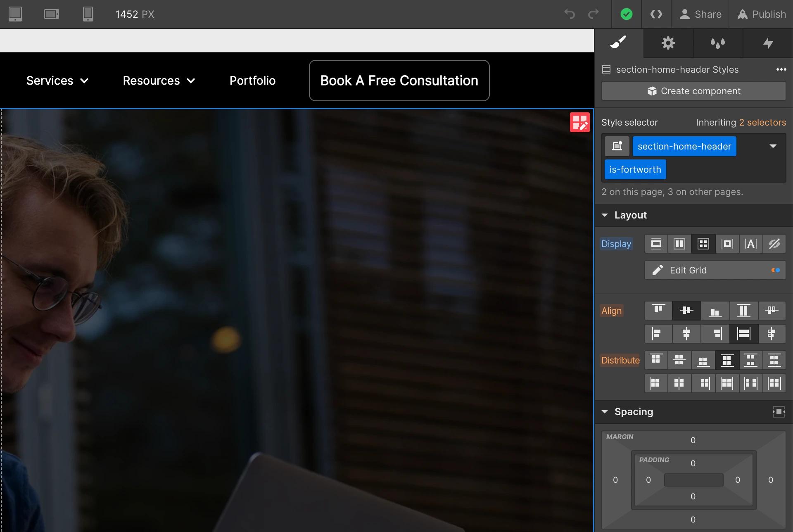Edit the top padding value
793x532 pixels.
coord(693,463)
